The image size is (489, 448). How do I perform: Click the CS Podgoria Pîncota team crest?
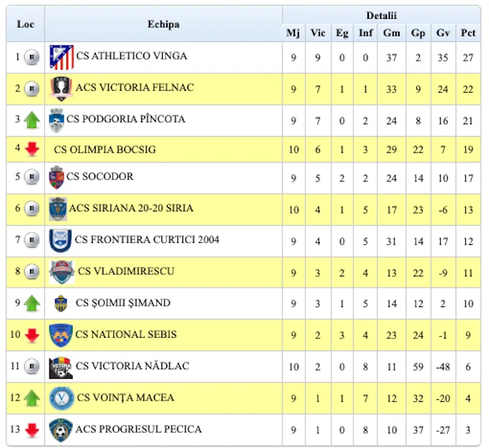click(57, 120)
